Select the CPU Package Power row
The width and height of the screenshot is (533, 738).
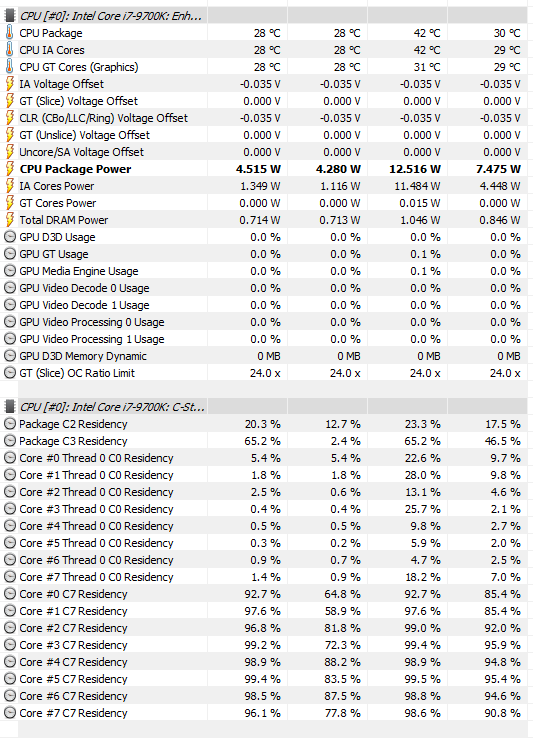(265, 169)
